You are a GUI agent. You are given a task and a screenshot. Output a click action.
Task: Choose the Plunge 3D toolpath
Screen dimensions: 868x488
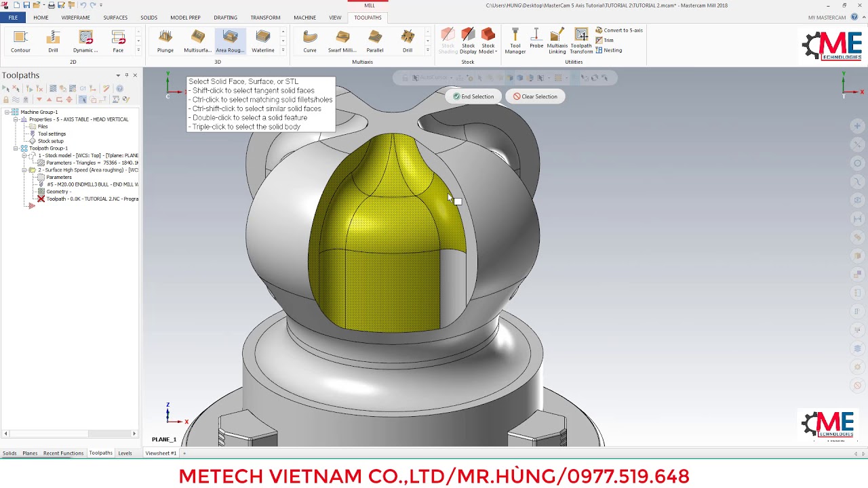pyautogui.click(x=165, y=41)
